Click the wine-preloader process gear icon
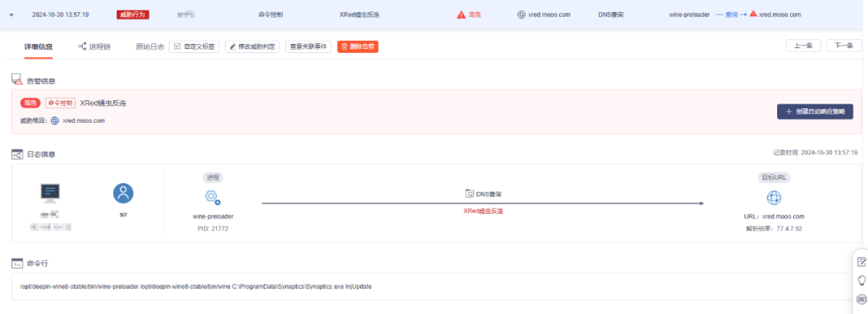The width and height of the screenshot is (868, 314). (213, 198)
